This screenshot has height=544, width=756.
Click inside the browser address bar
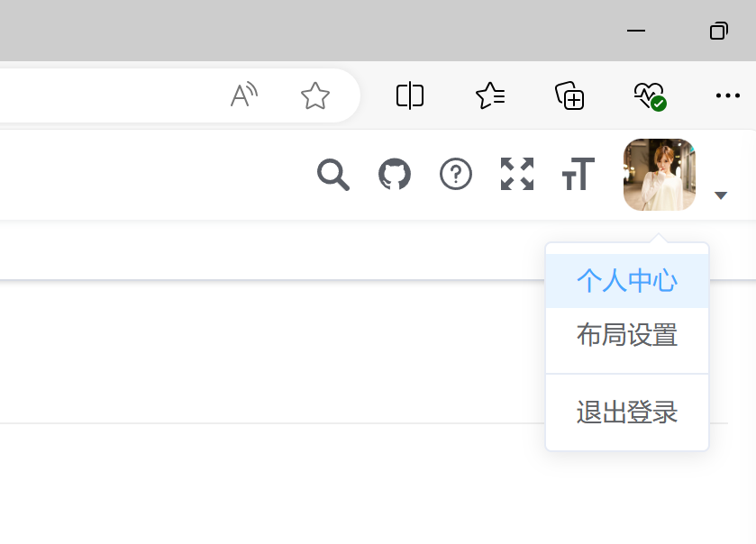click(111, 95)
